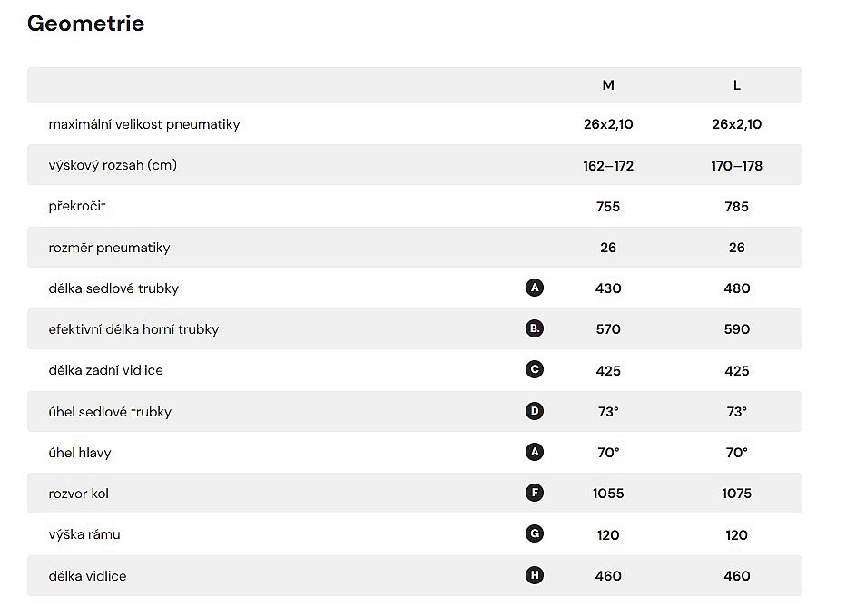Click the D badge for úhel sedlové trubky

pos(535,411)
